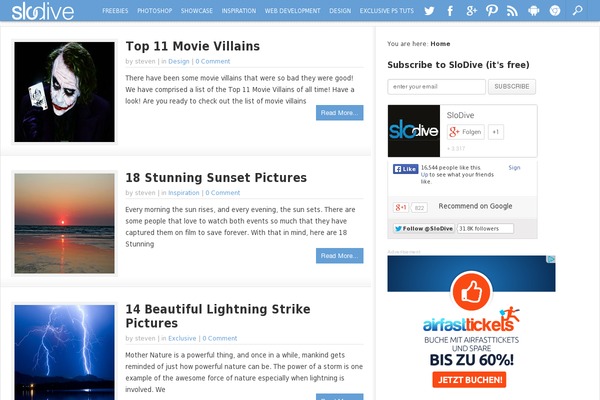The image size is (600, 400).
Task: Click the Subscribe button
Action: pyautogui.click(x=512, y=87)
